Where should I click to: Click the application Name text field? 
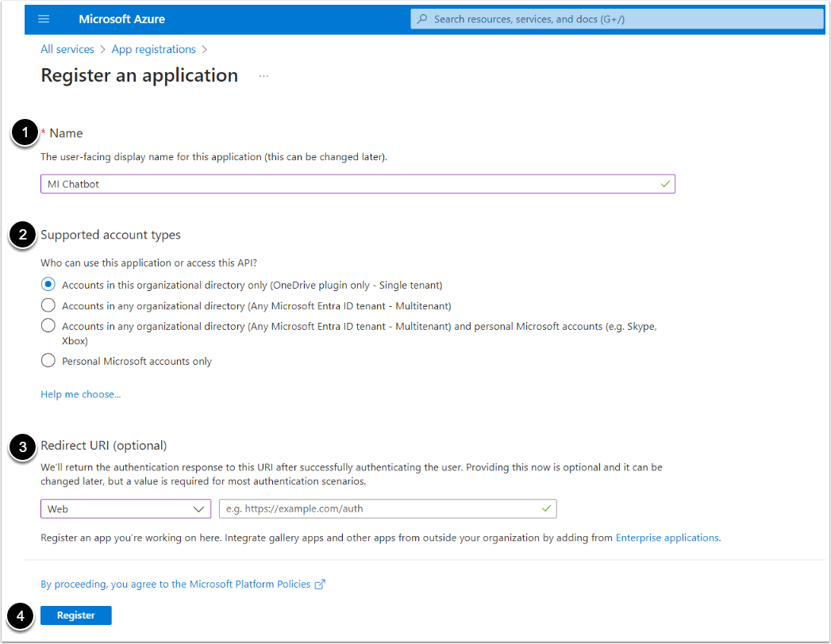point(349,184)
